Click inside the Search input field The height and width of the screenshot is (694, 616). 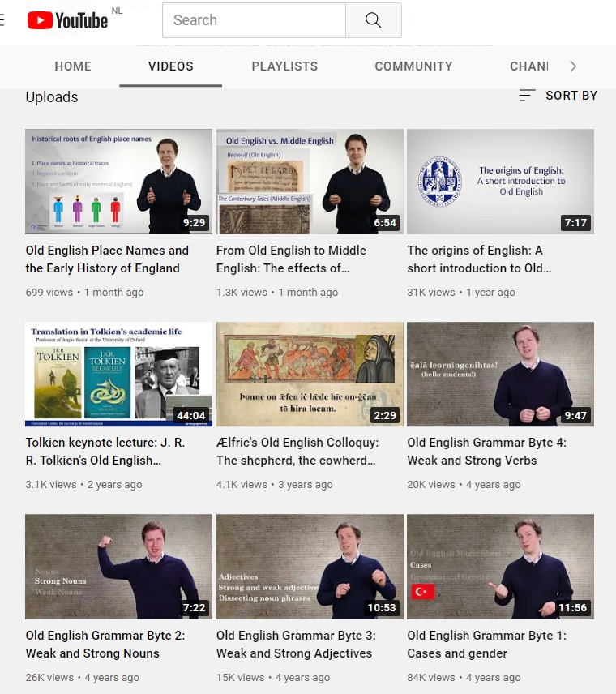pos(254,20)
